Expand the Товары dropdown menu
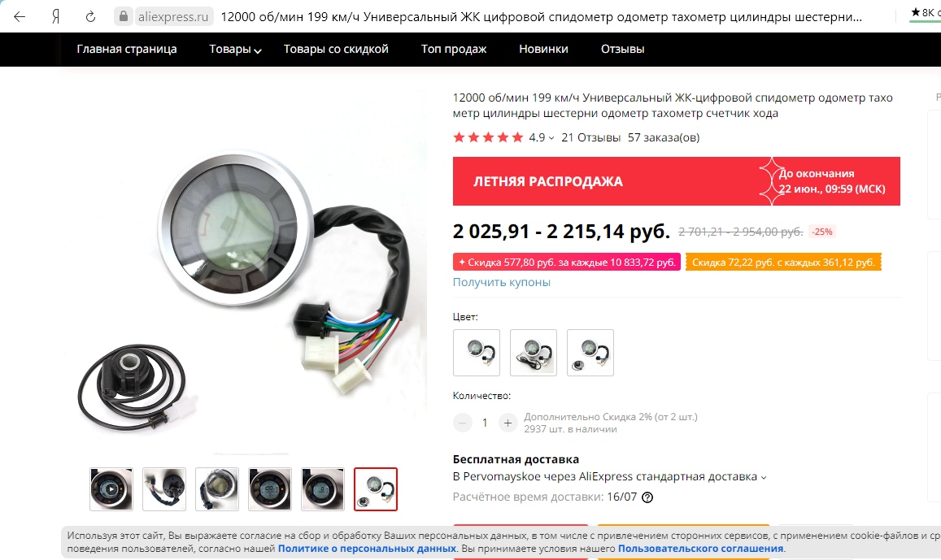 [235, 49]
